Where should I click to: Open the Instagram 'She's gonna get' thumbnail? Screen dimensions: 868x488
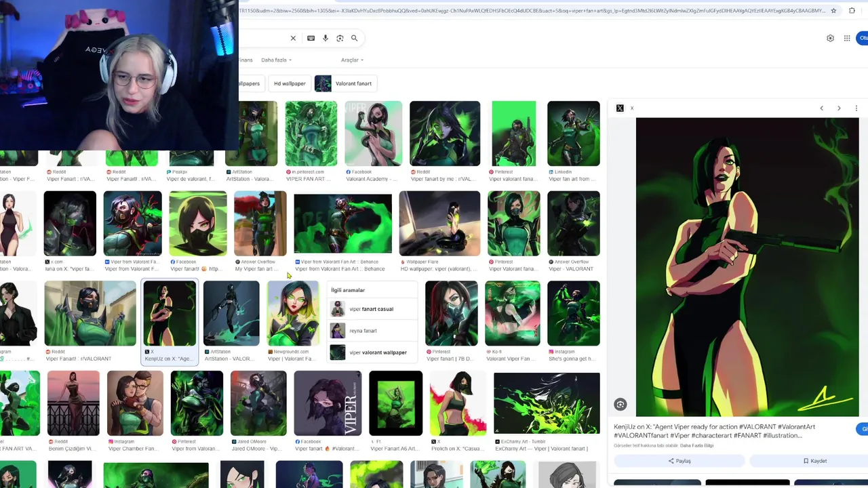point(574,314)
